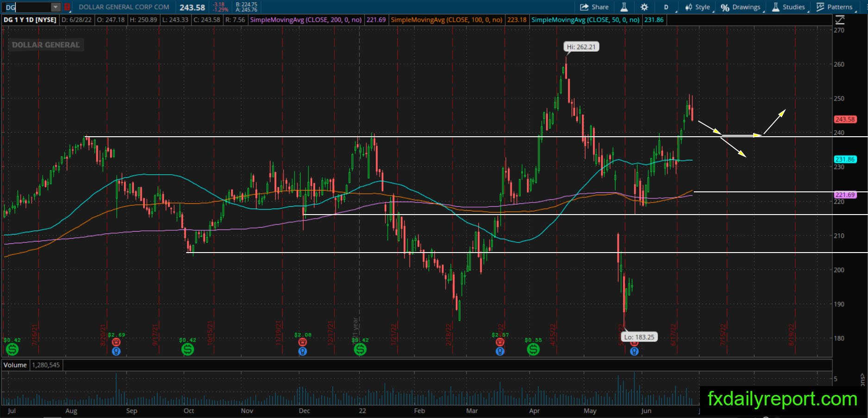Image resolution: width=868 pixels, height=418 pixels.
Task: Click the Hi: 262.21 price bubble
Action: [581, 47]
